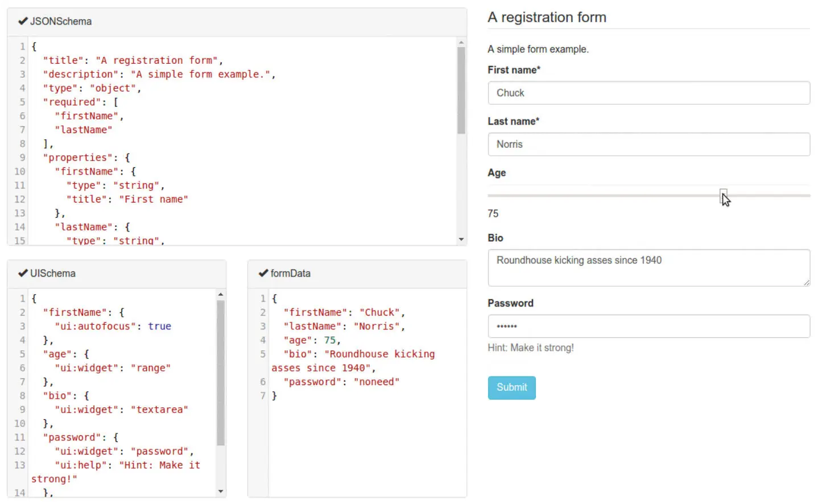Focus the Last name input field
The width and height of the screenshot is (818, 504).
[x=648, y=144]
